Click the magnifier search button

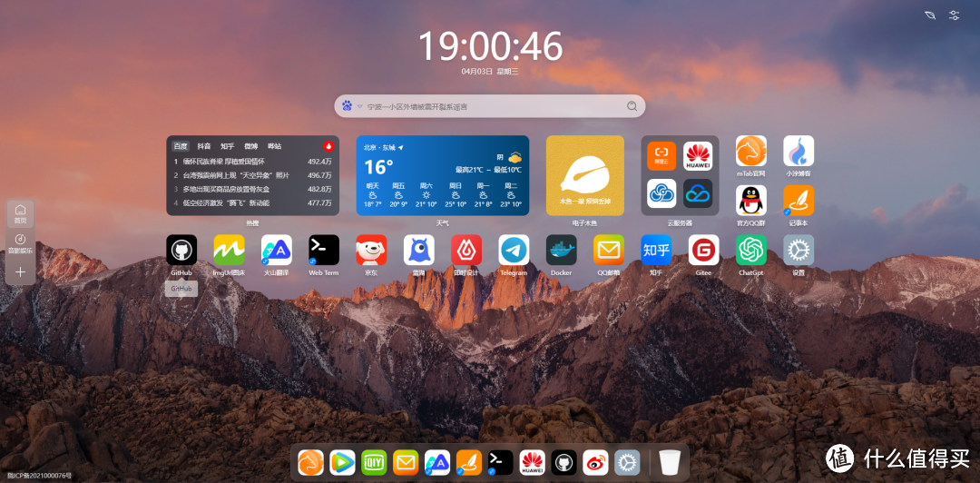[x=632, y=106]
